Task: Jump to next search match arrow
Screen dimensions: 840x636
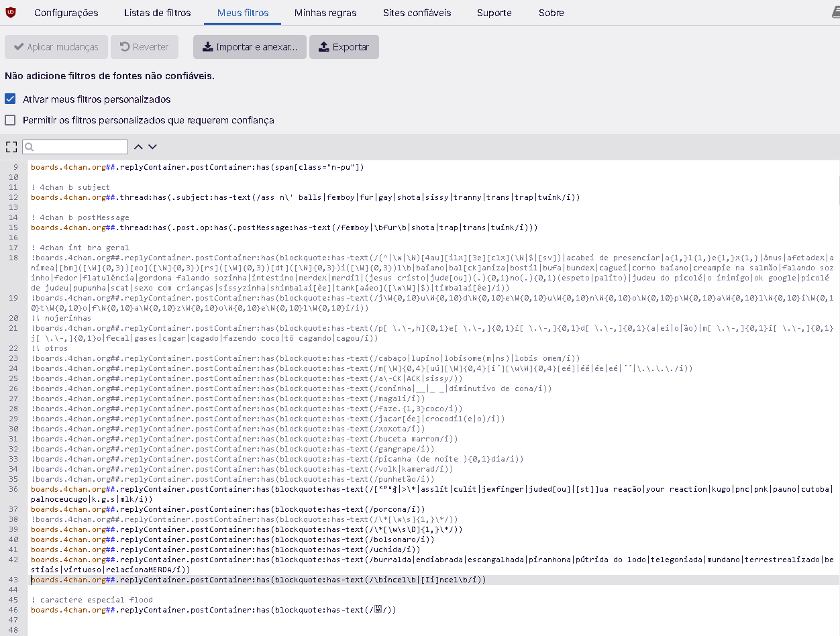Action: click(152, 146)
